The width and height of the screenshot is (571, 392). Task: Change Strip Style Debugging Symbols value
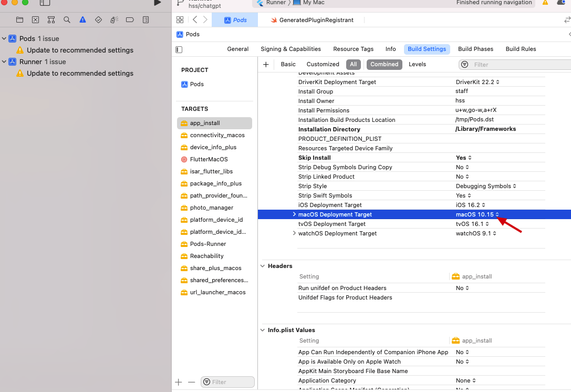coord(486,186)
